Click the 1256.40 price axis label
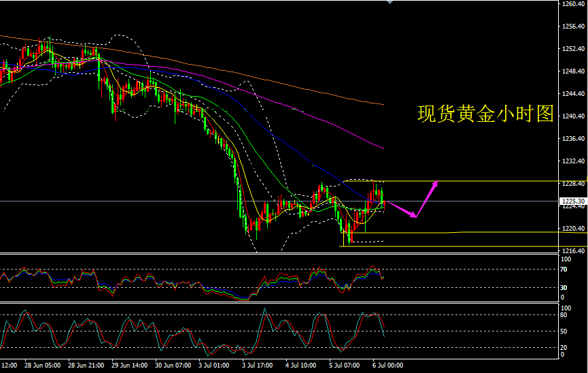This screenshot has height=373, width=588. (x=573, y=27)
